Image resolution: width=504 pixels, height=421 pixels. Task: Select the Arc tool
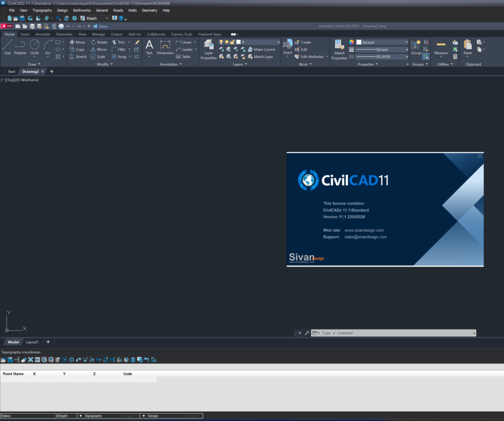(48, 47)
